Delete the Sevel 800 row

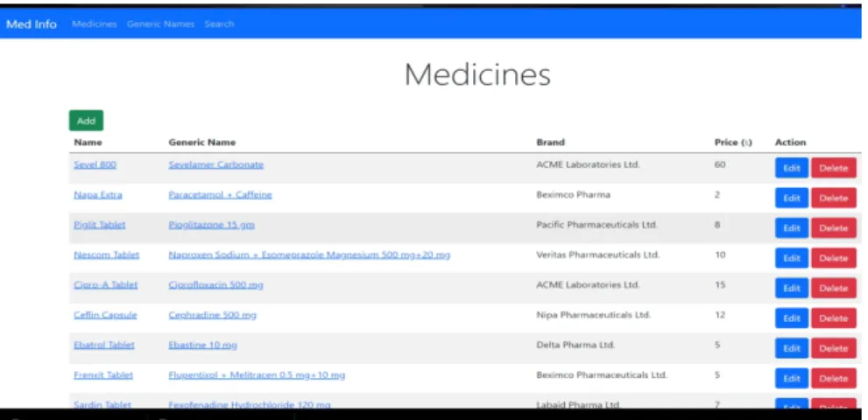pyautogui.click(x=833, y=168)
